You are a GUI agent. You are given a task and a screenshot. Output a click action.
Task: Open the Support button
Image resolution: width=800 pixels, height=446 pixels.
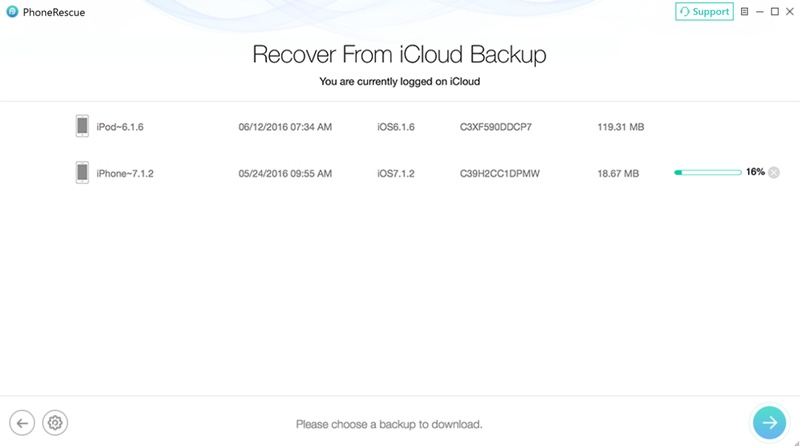[x=704, y=12]
